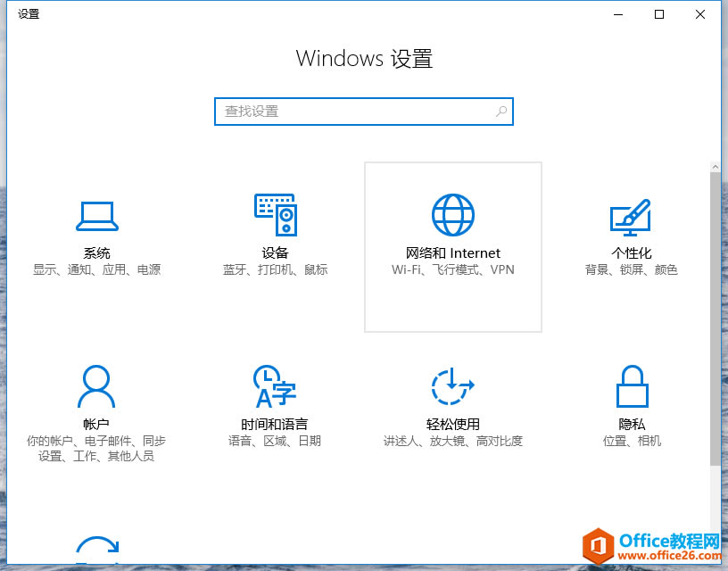The image size is (728, 571).
Task: Click the search magnifier in 查找设置 box
Action: tap(500, 111)
